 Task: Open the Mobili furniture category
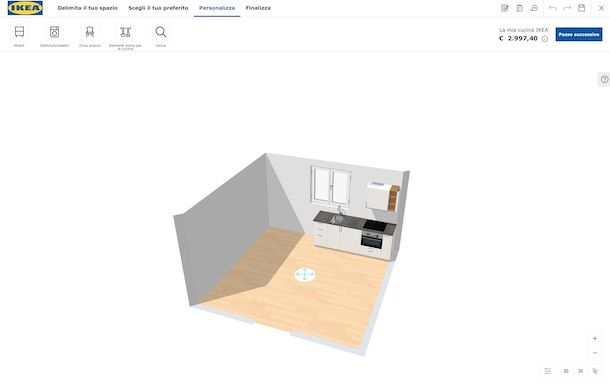point(19,36)
